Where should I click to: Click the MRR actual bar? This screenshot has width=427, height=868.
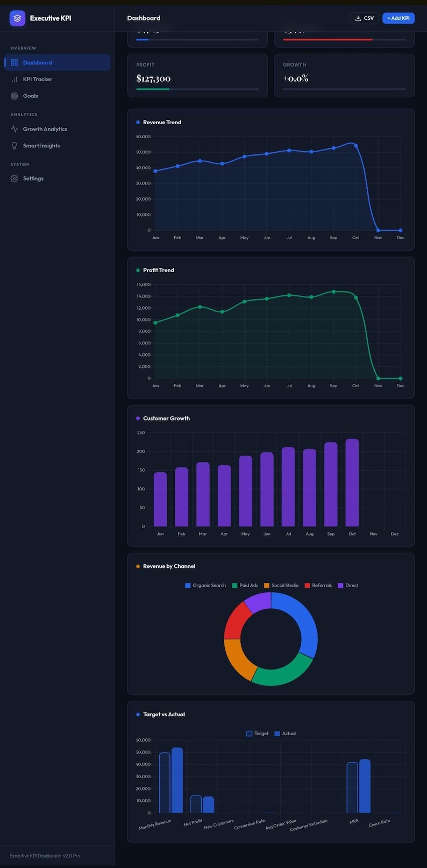pos(365,786)
